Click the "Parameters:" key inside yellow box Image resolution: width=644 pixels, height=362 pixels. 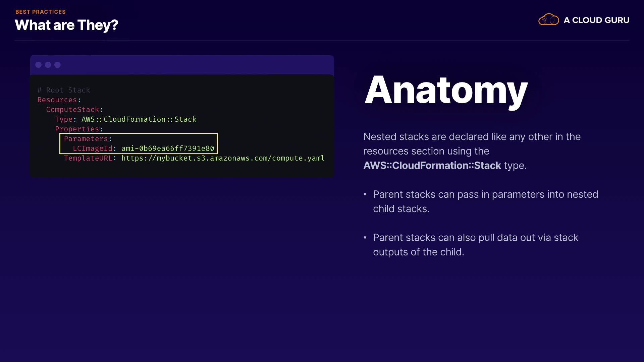tap(86, 139)
